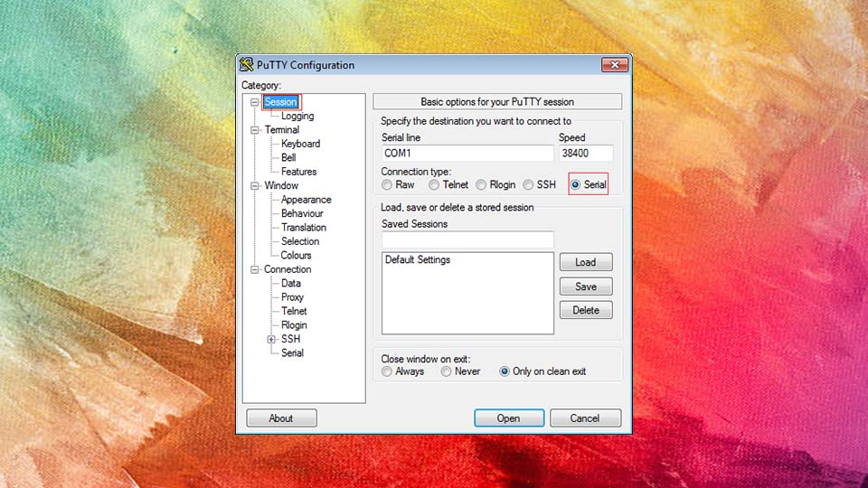The image size is (868, 488).
Task: Collapse the Terminal tree node
Action: [x=255, y=130]
